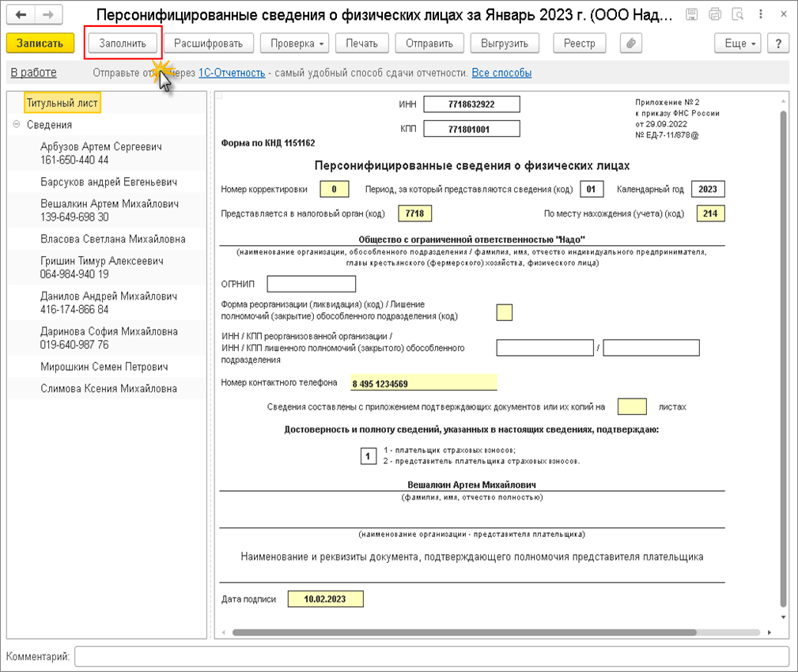Open the preview magnifier page icon
Image resolution: width=798 pixels, height=672 pixels.
tap(737, 14)
